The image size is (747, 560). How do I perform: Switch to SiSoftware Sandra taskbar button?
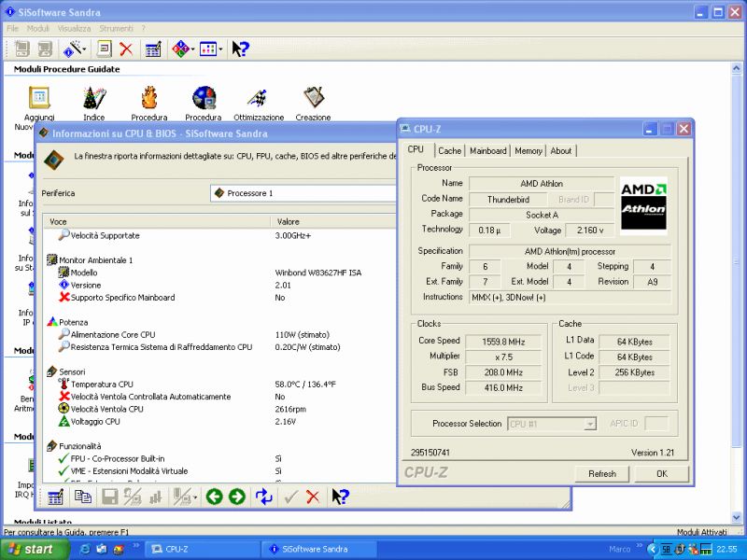click(x=318, y=549)
